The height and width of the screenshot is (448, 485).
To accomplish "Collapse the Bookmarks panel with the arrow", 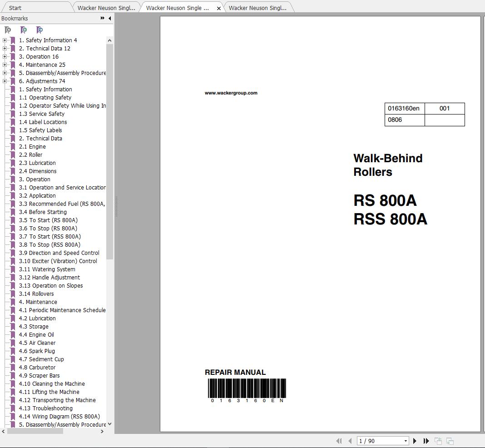I will click(109, 18).
